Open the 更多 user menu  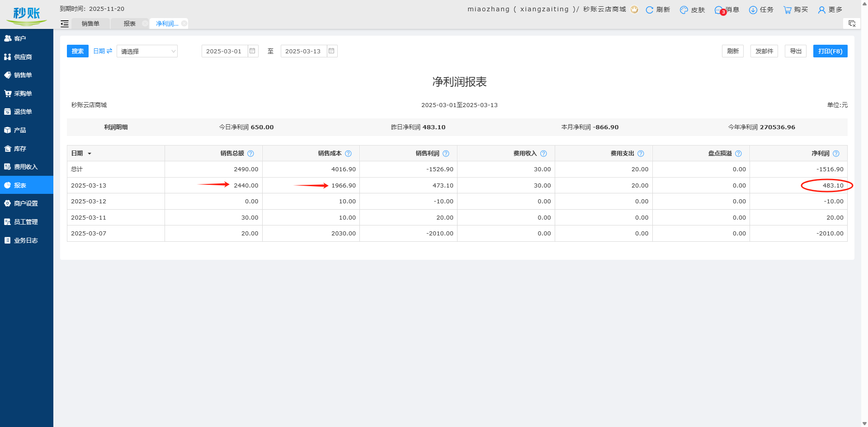830,9
